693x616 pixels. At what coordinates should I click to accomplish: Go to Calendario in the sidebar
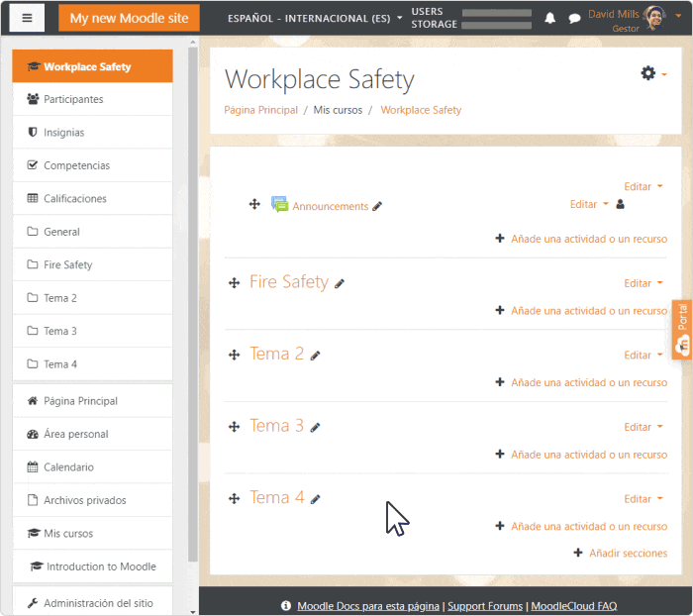[68, 466]
